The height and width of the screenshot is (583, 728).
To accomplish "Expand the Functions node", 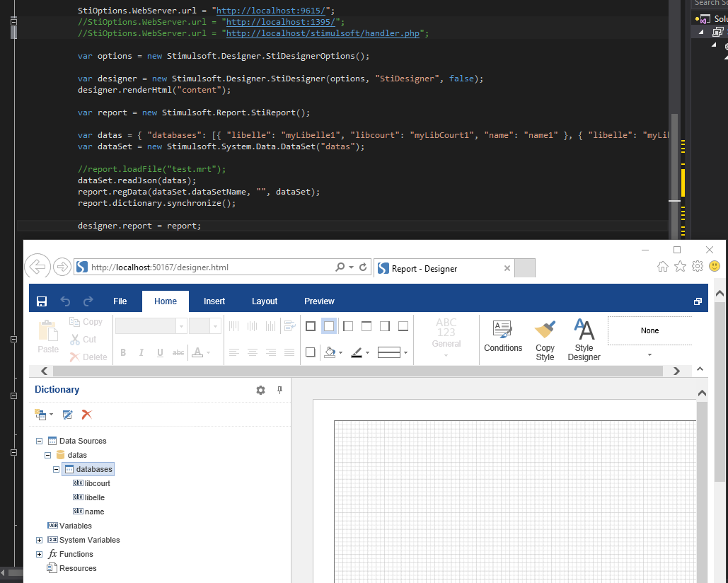I will 40,554.
